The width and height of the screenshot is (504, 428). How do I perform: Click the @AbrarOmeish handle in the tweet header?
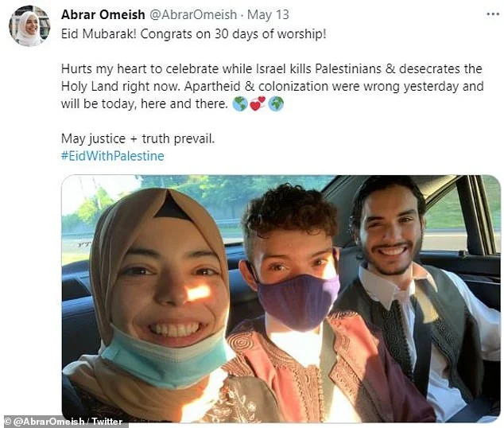(x=193, y=15)
